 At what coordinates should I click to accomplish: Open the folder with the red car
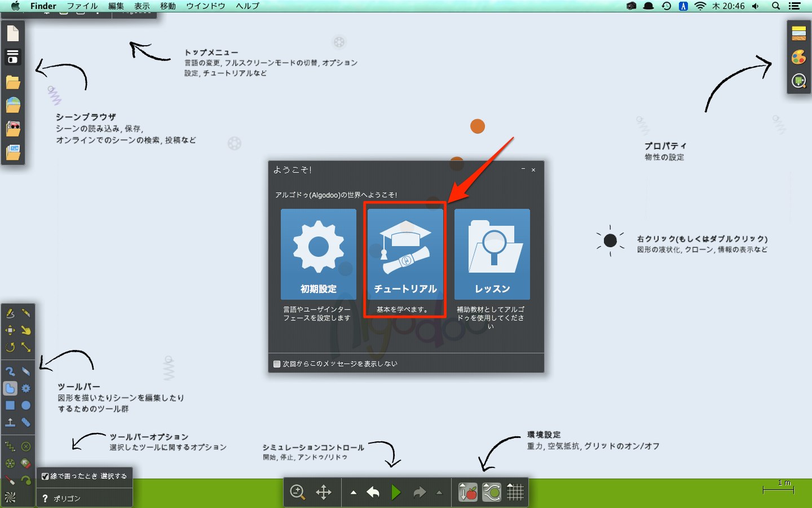pyautogui.click(x=13, y=129)
